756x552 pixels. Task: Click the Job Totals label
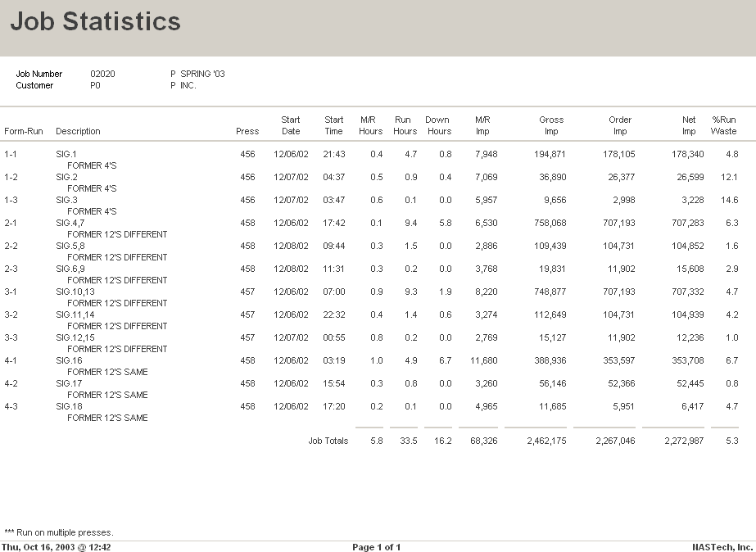[x=328, y=441]
